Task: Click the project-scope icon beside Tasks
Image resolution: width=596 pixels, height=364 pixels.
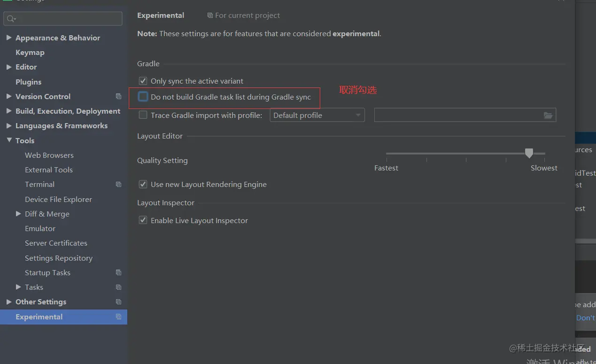Action: 118,287
